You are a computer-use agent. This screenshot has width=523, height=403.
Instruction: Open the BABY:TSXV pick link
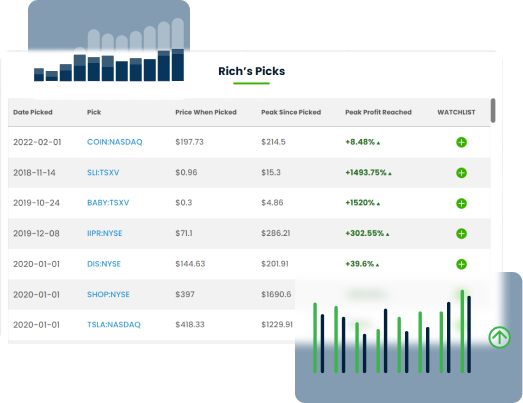click(x=108, y=203)
